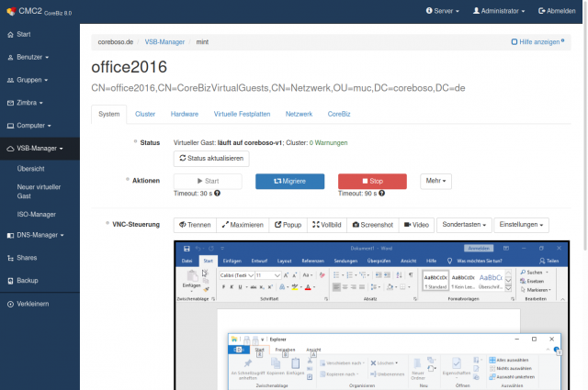
Task: Collapse the VSB-Manager sidebar menu
Action: 35,149
